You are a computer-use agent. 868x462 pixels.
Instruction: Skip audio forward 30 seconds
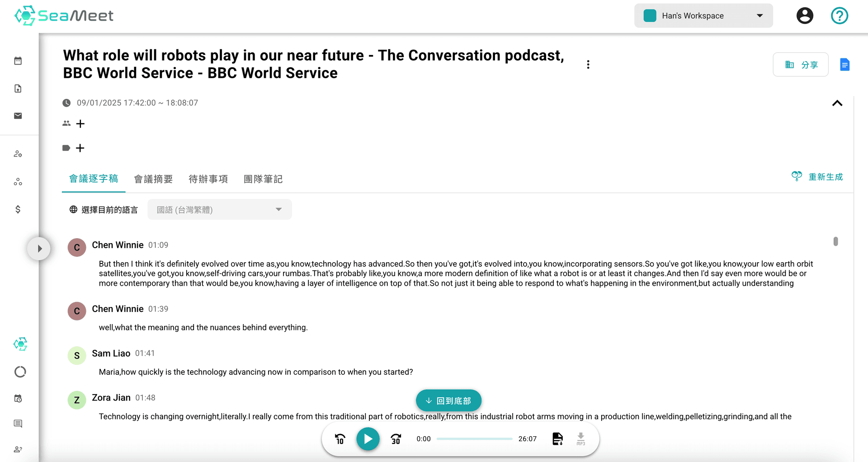396,439
